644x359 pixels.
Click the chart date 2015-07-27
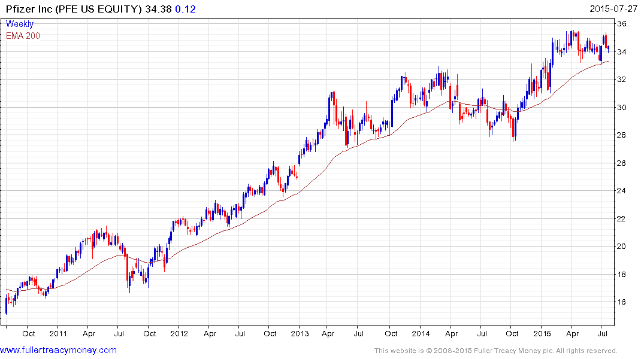point(613,9)
